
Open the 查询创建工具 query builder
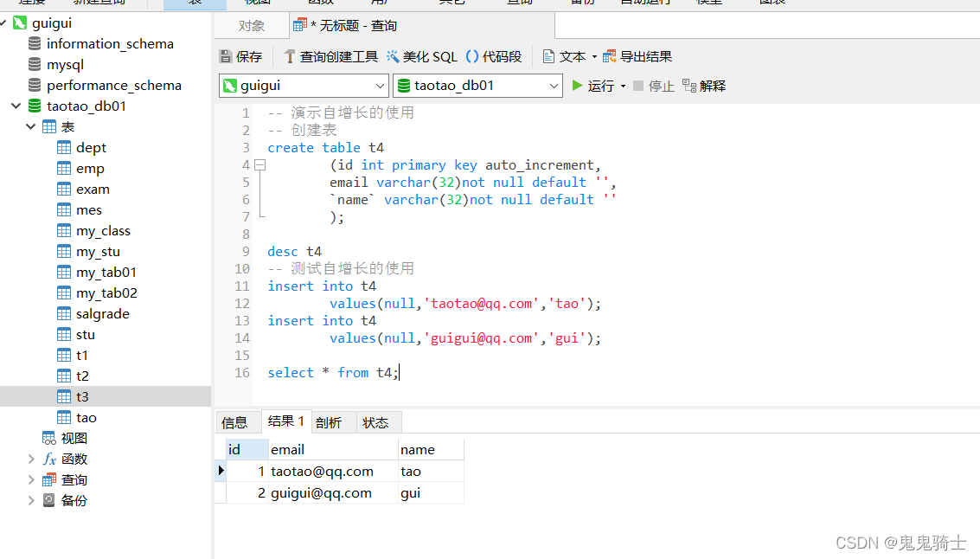click(x=330, y=57)
